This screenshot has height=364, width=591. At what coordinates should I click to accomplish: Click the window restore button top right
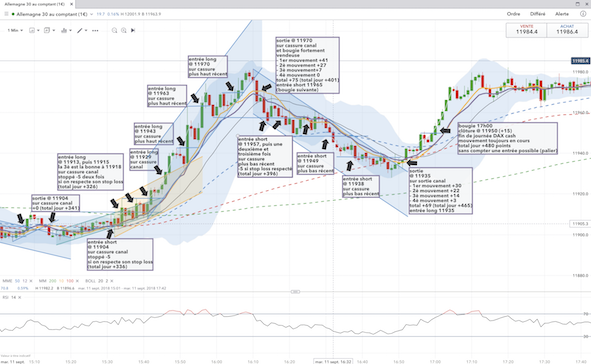577,4
